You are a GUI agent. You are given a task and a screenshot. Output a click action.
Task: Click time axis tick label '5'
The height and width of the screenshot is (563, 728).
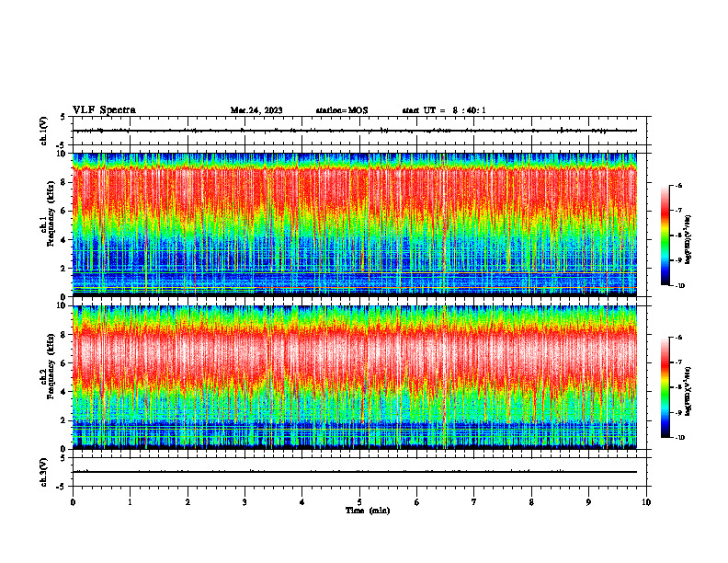click(359, 502)
